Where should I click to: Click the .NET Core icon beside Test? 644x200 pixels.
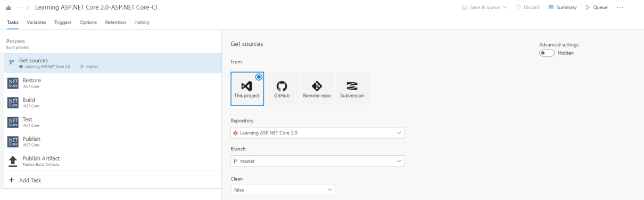tap(13, 122)
